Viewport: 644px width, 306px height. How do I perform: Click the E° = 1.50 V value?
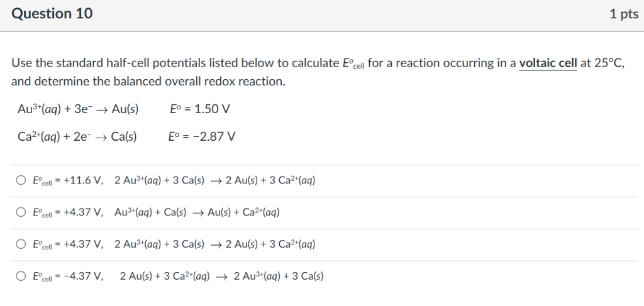point(200,109)
